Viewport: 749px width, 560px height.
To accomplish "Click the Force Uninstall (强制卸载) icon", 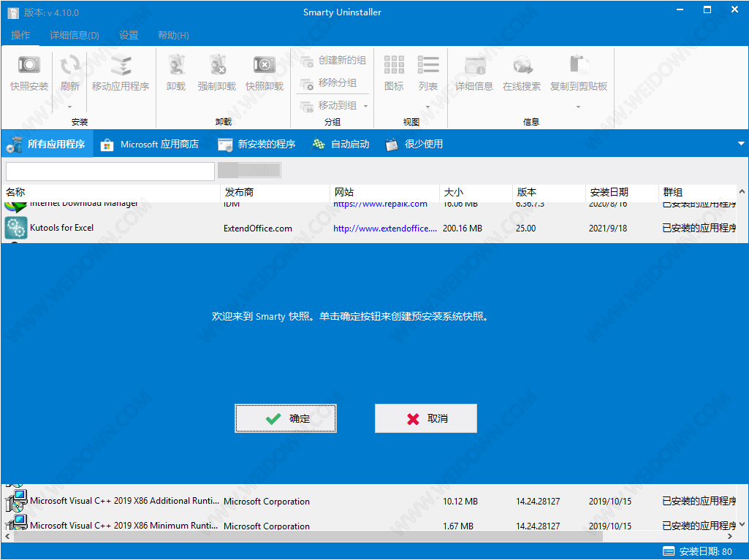I will (217, 66).
